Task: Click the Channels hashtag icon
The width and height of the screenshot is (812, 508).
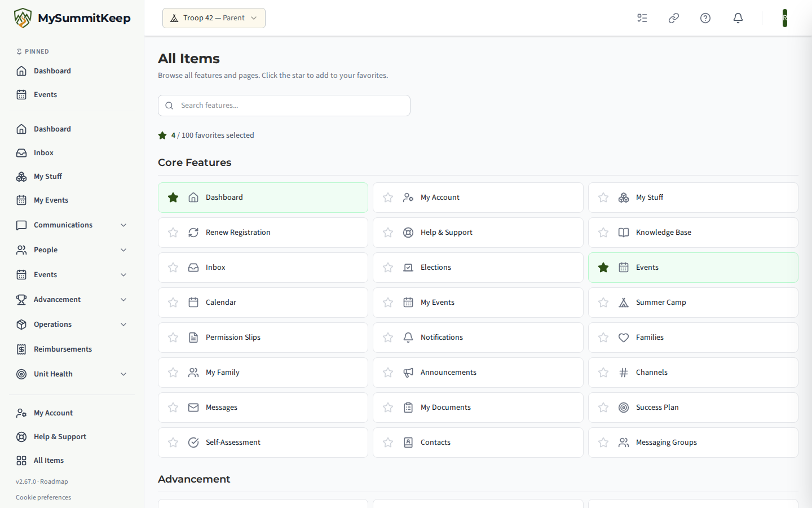Action: (624, 373)
